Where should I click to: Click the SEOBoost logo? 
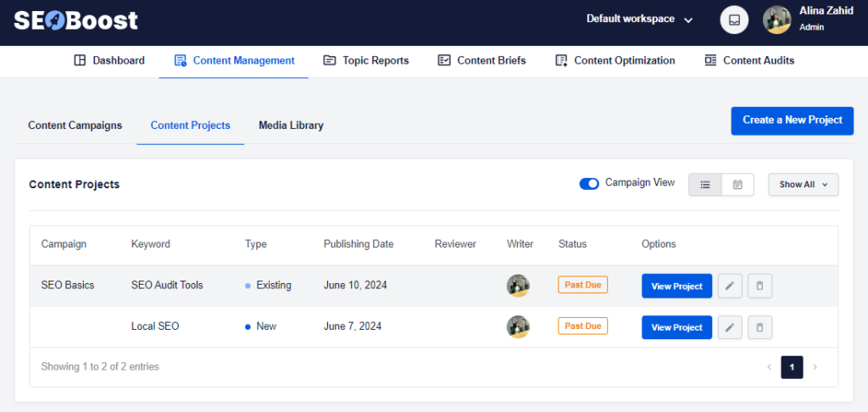(x=75, y=20)
